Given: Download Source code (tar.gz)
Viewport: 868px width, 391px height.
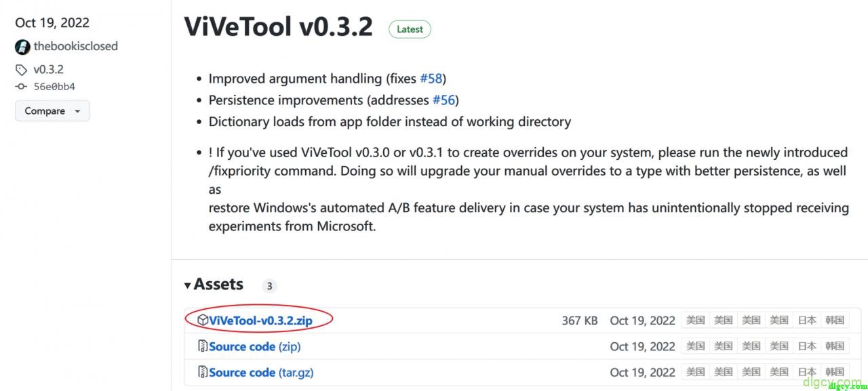Looking at the screenshot, I should pos(261,372).
